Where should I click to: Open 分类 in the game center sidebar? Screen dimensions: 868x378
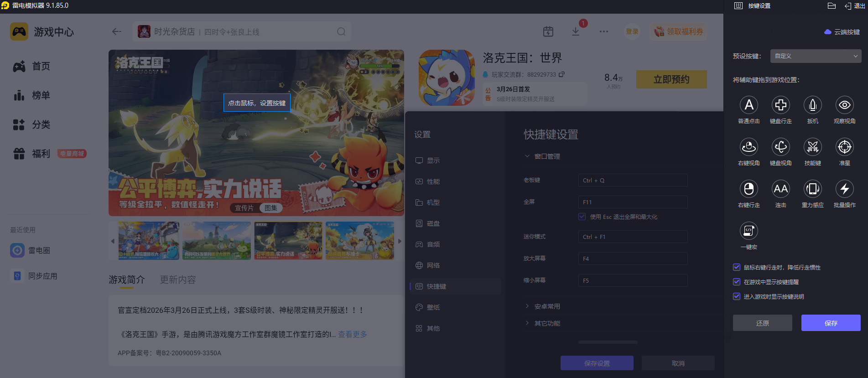pos(32,124)
